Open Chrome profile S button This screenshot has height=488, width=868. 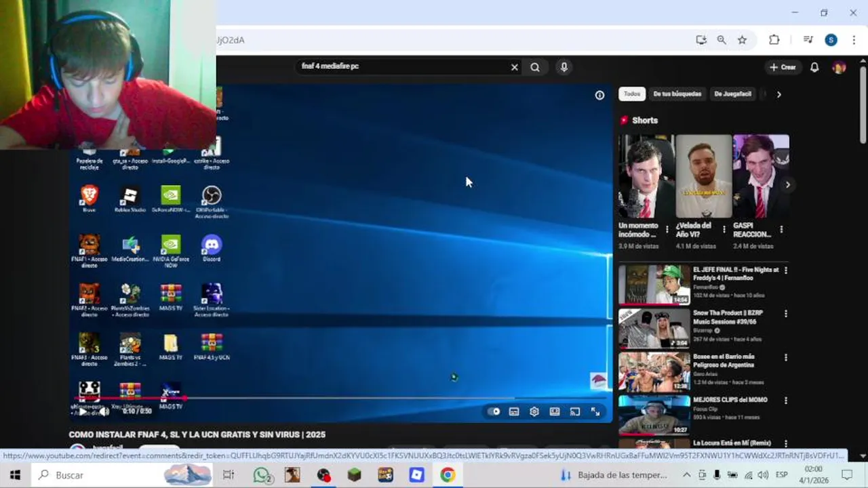click(831, 40)
